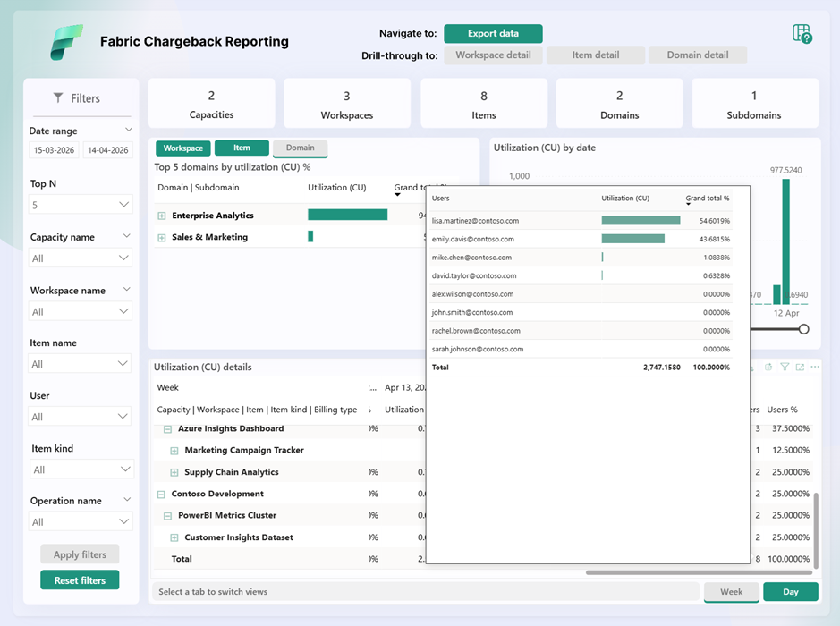Collapse the Operation name header chevron
The image size is (840, 626).
click(127, 499)
